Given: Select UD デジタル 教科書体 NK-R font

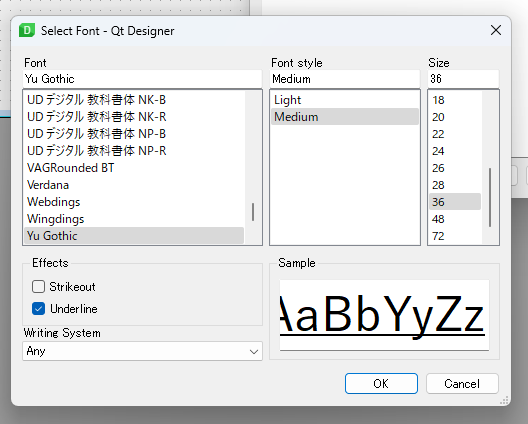Looking at the screenshot, I should click(134, 117).
